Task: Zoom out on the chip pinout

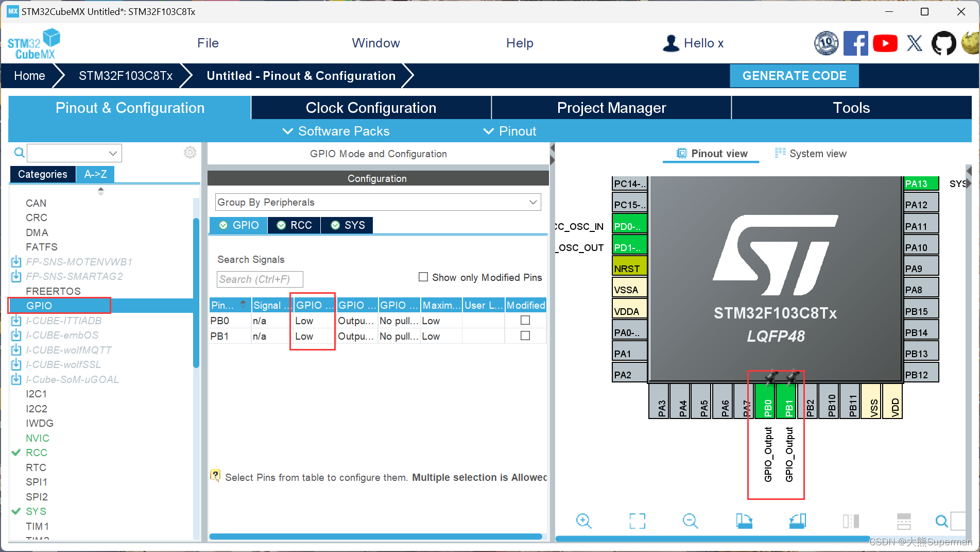Action: [690, 521]
